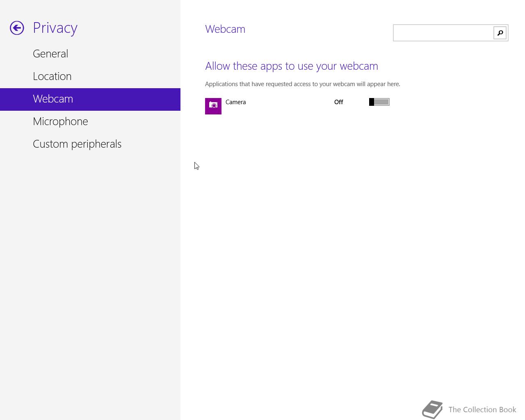This screenshot has height=420, width=525.
Task: Go back using the Privacy arrow icon
Action: coord(17,28)
